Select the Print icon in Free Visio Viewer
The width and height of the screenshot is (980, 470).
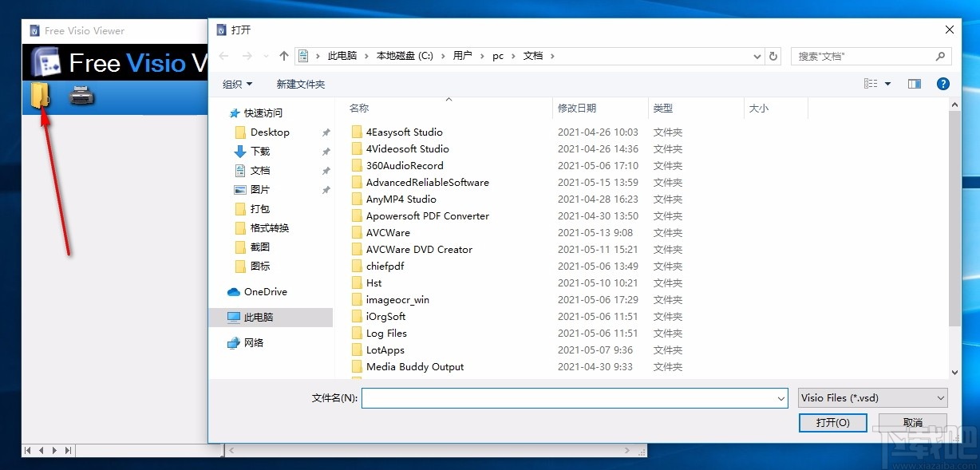pos(80,96)
